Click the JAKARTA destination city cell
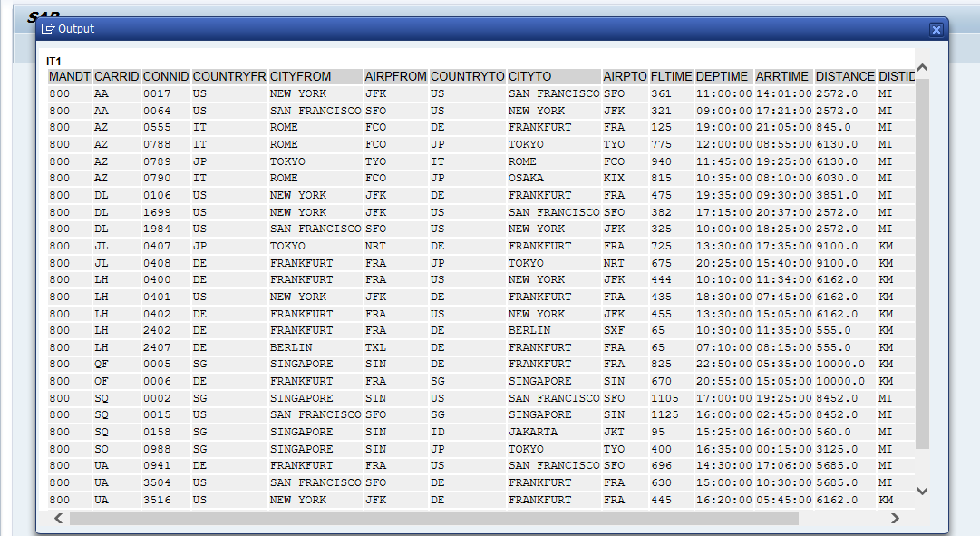This screenshot has width=980, height=536. coord(554,433)
